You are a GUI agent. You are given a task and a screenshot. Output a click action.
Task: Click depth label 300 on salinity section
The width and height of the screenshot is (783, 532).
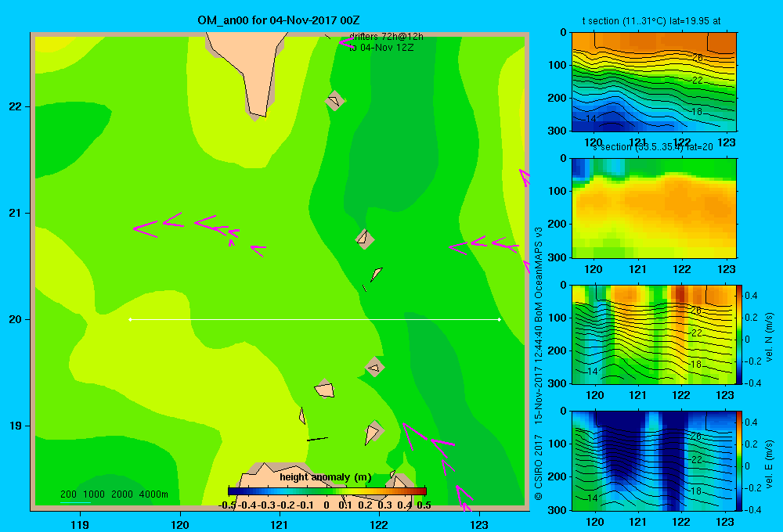pyautogui.click(x=557, y=257)
